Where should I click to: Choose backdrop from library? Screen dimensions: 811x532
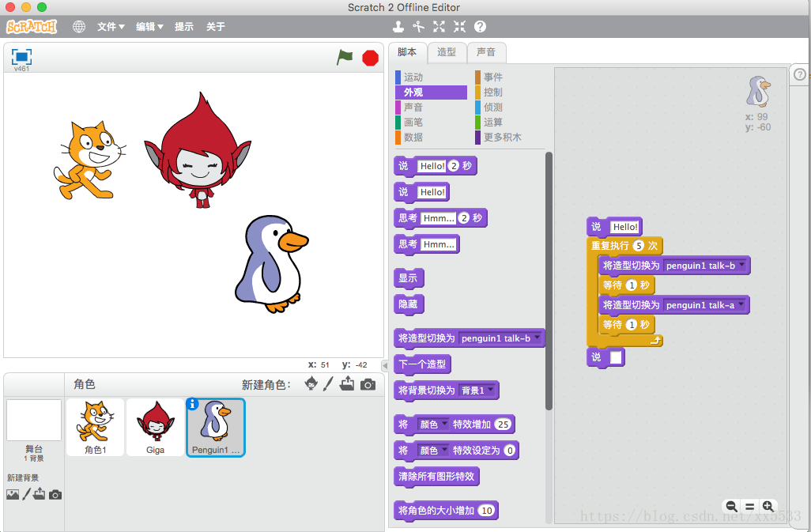coord(13,494)
